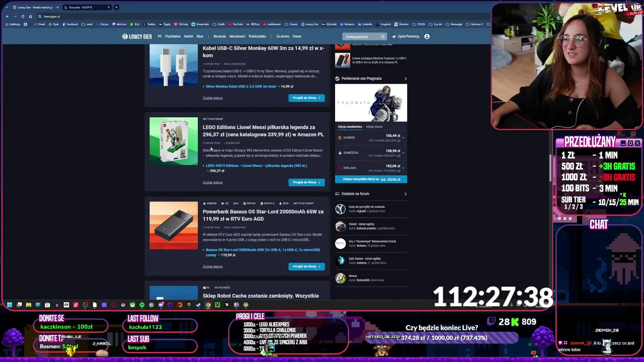
Task: Open the Gmail bookmark
Action: (x=40, y=24)
